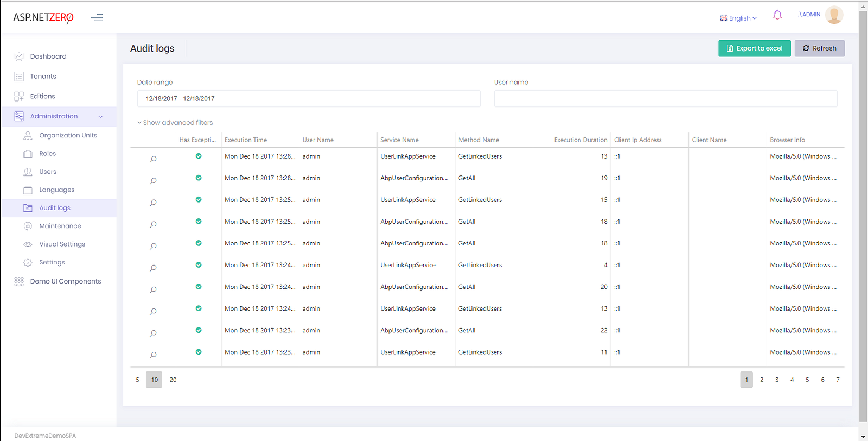The image size is (868, 441).
Task: Open the \ADMIN user menu
Action: (809, 15)
